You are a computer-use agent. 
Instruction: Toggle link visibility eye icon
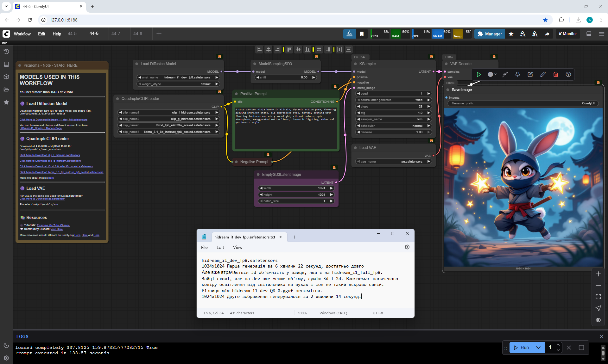(x=598, y=320)
